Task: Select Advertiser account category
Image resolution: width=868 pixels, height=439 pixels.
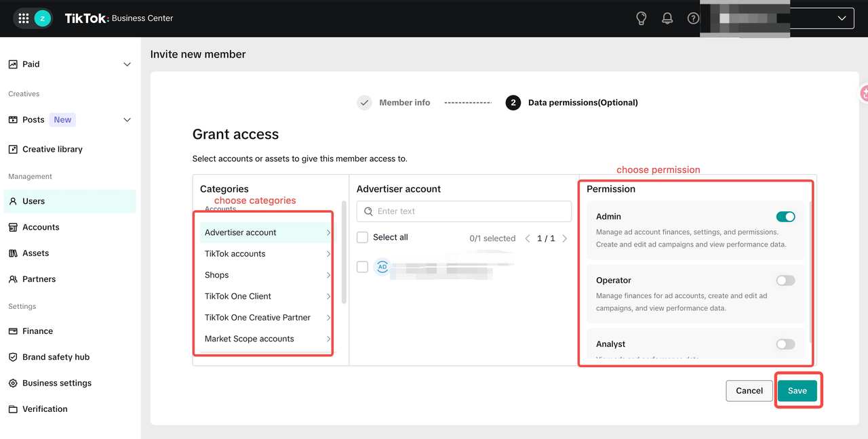Action: [267, 232]
